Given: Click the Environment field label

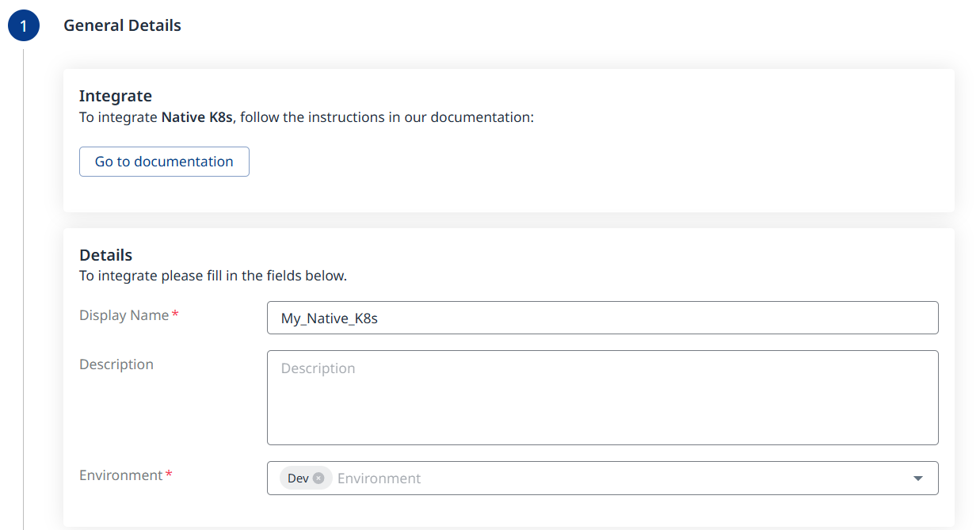Looking at the screenshot, I should pos(120,475).
